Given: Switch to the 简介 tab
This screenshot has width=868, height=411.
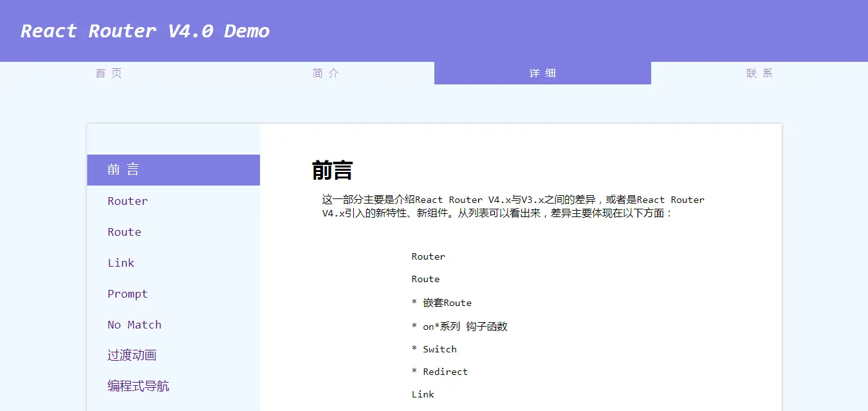Looking at the screenshot, I should pyautogui.click(x=326, y=73).
